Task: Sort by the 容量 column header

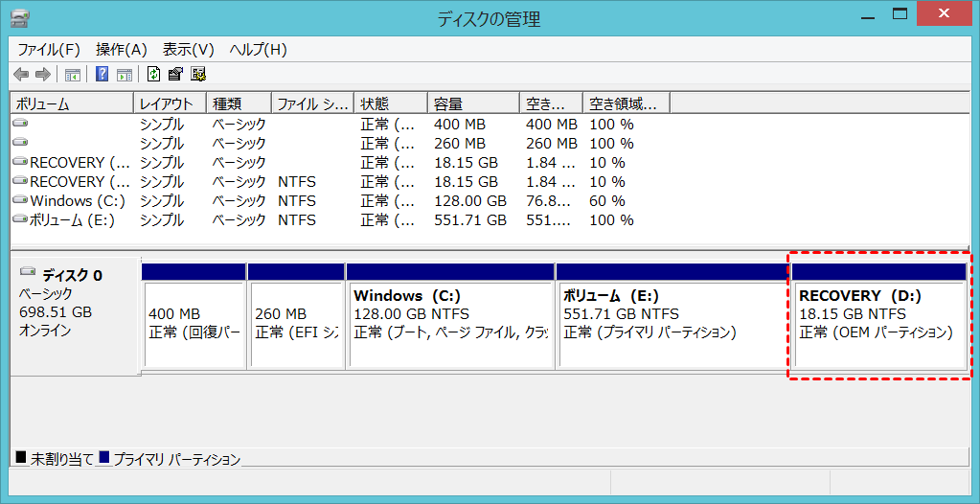Action: point(473,103)
